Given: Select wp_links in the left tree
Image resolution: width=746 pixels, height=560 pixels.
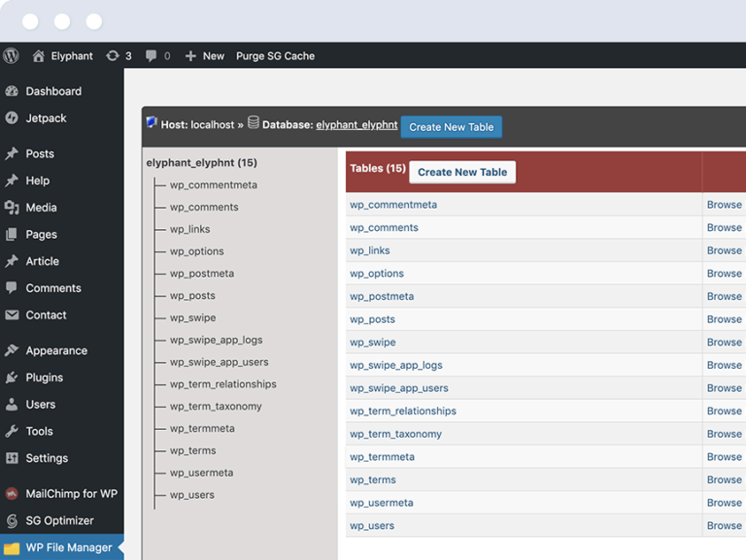Looking at the screenshot, I should coord(189,229).
